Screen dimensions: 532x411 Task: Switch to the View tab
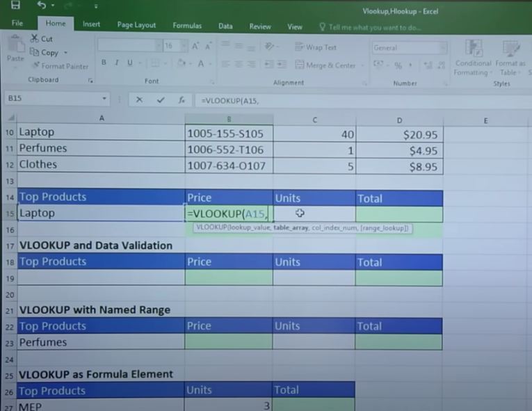pos(294,27)
